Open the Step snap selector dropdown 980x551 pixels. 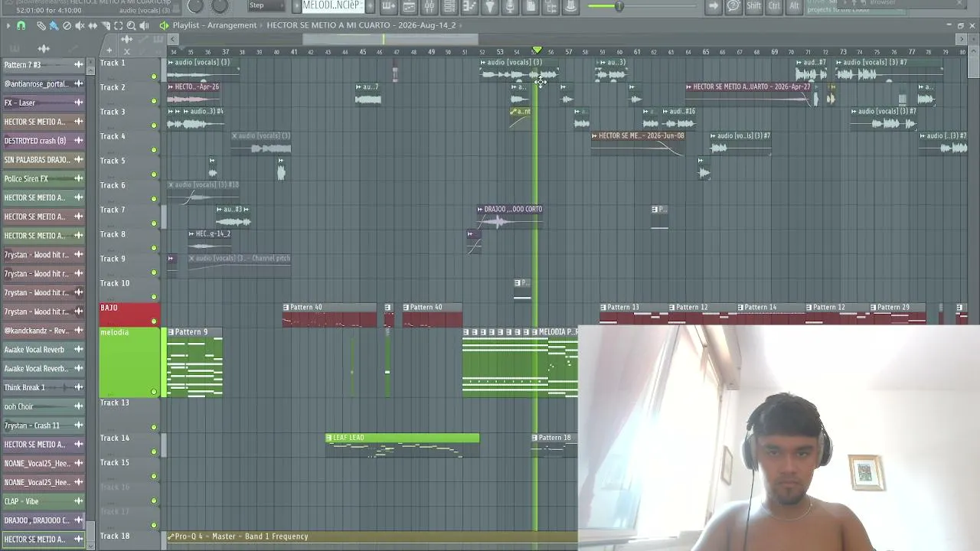coord(265,6)
